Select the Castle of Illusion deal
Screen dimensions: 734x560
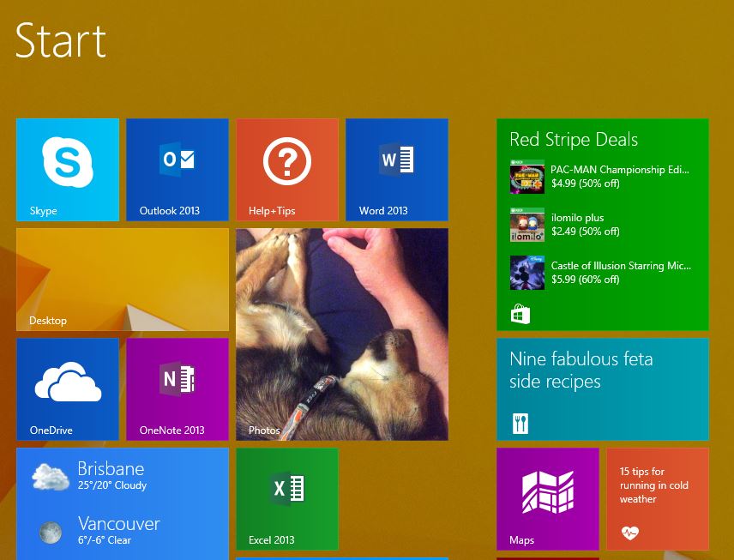(x=600, y=273)
